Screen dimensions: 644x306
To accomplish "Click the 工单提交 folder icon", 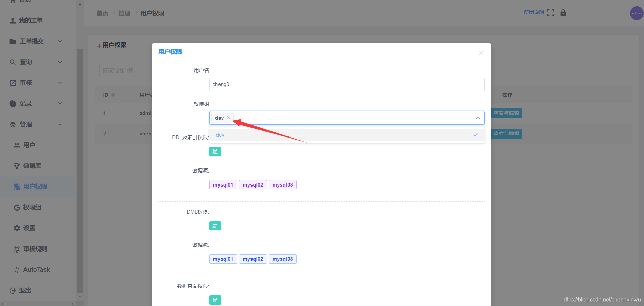I will [13, 42].
